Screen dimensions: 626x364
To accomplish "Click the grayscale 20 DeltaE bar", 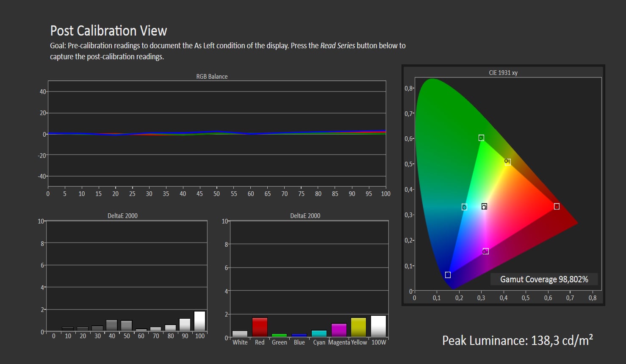I will [x=82, y=329].
